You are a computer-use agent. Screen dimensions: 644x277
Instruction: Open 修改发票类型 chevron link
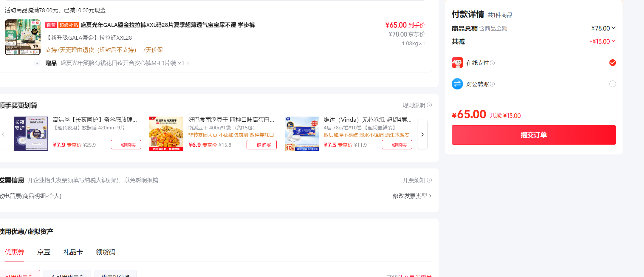[x=412, y=196]
